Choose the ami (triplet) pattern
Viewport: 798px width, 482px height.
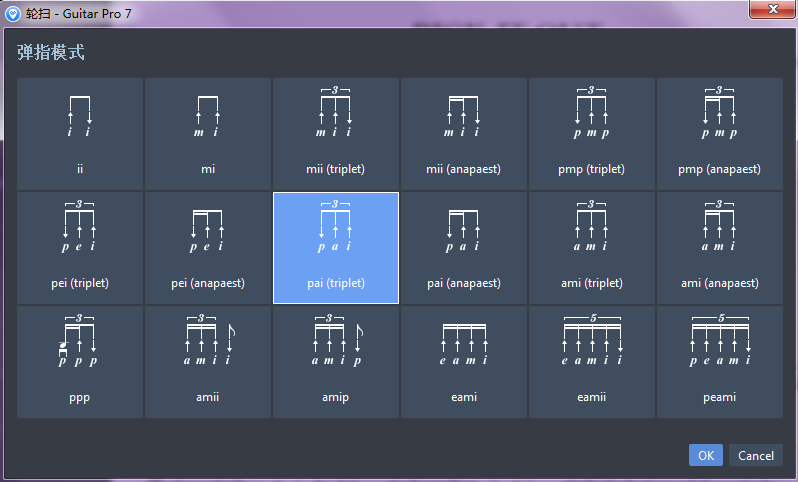coord(592,247)
